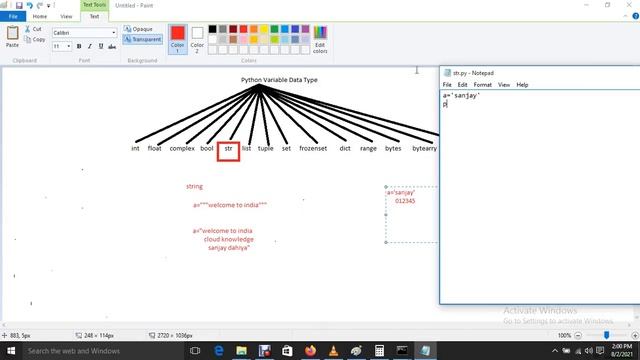Image resolution: width=640 pixels, height=360 pixels.
Task: Open VLC media player from the taskbar
Action: coord(333,351)
